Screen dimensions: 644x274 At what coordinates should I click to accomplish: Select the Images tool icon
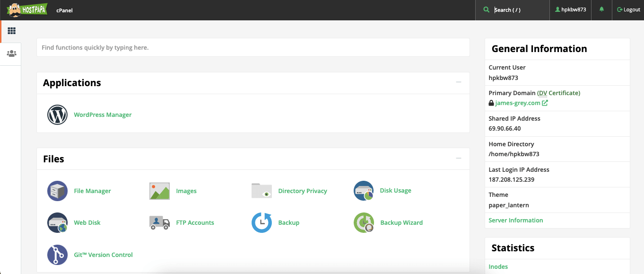click(159, 191)
